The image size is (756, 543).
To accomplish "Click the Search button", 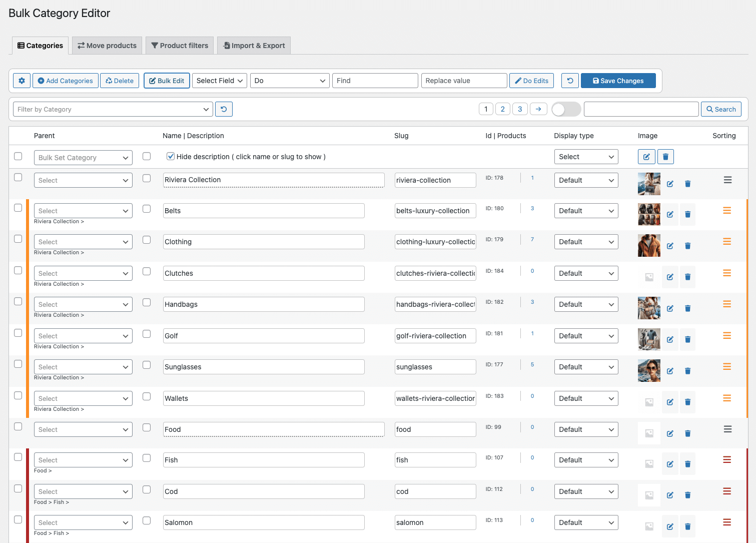I will (721, 109).
